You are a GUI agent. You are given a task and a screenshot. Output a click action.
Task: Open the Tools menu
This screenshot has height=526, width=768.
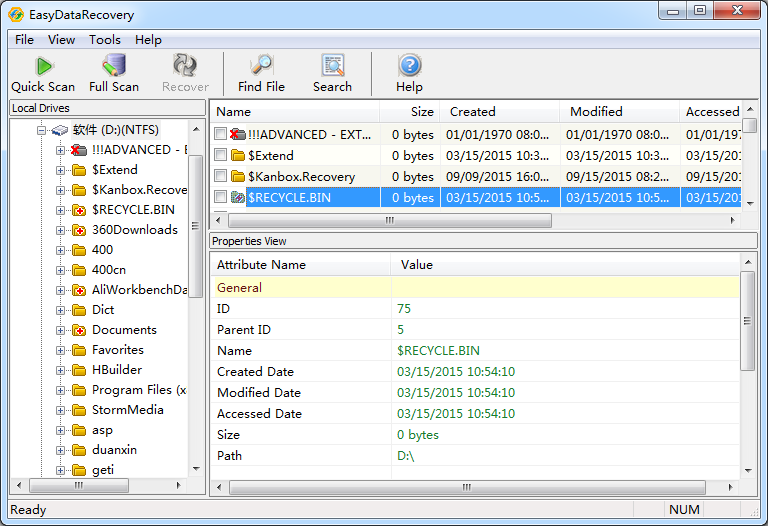(105, 40)
